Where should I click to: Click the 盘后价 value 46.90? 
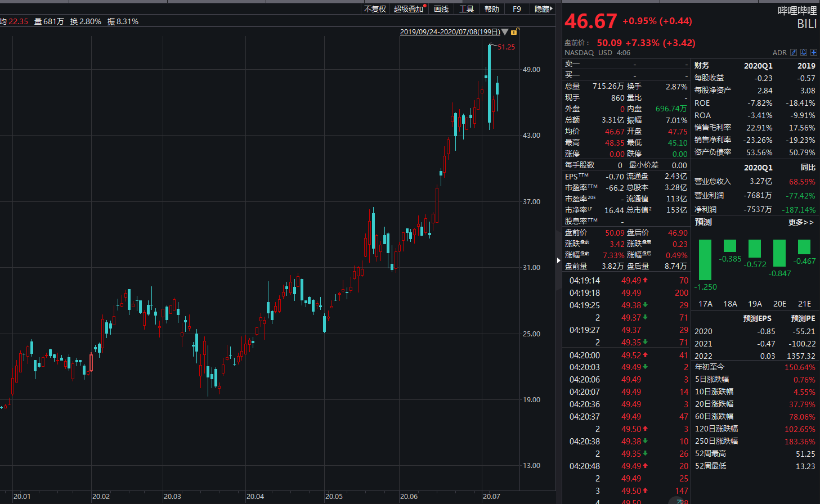[678, 233]
